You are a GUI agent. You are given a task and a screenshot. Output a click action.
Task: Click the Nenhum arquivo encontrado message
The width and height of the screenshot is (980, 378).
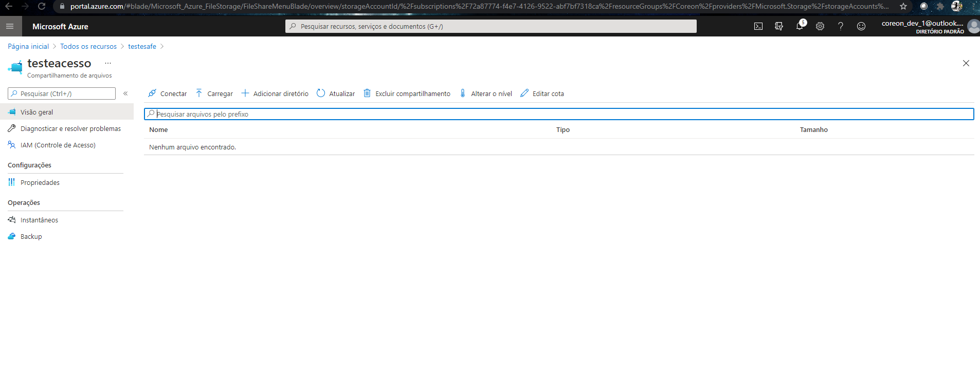pos(192,147)
